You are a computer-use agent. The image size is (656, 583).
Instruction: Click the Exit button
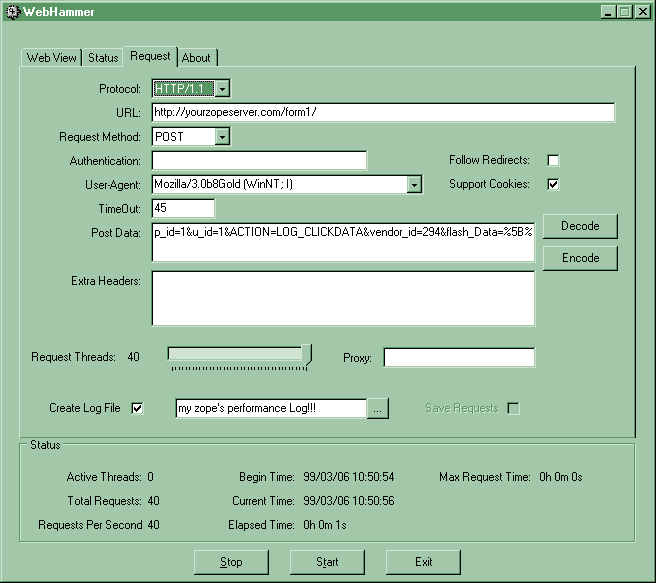pyautogui.click(x=423, y=562)
